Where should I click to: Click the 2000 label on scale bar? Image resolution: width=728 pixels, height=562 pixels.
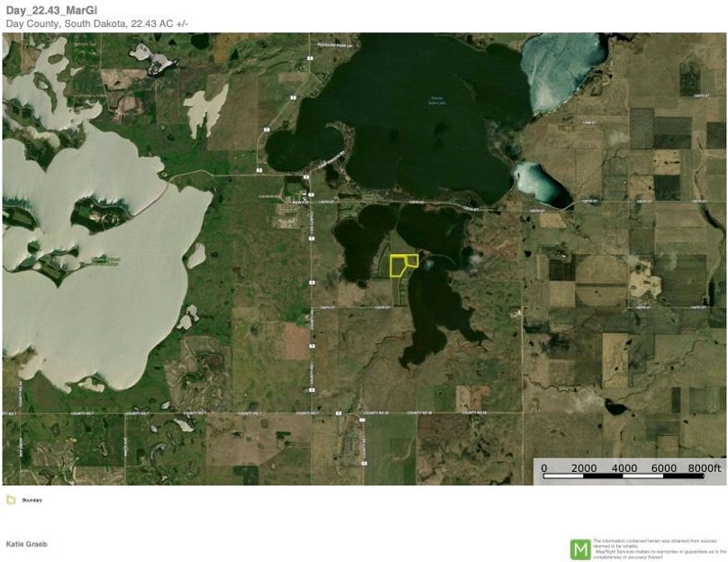584,468
